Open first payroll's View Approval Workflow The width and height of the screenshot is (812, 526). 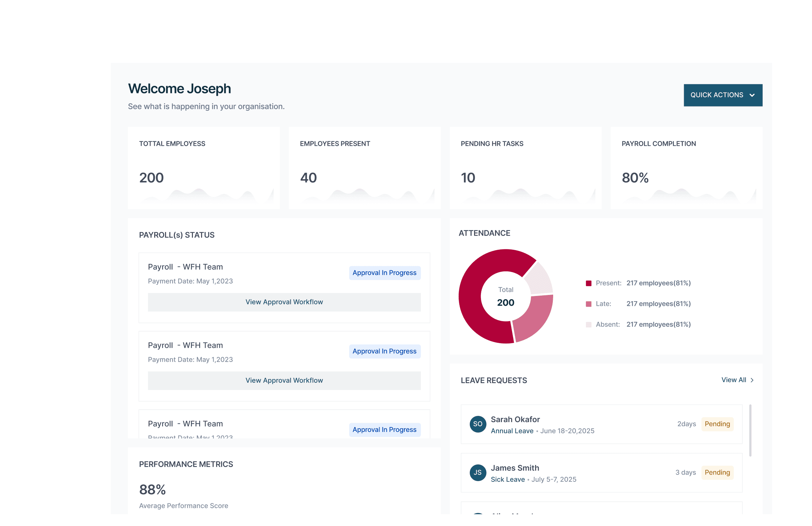tap(284, 302)
